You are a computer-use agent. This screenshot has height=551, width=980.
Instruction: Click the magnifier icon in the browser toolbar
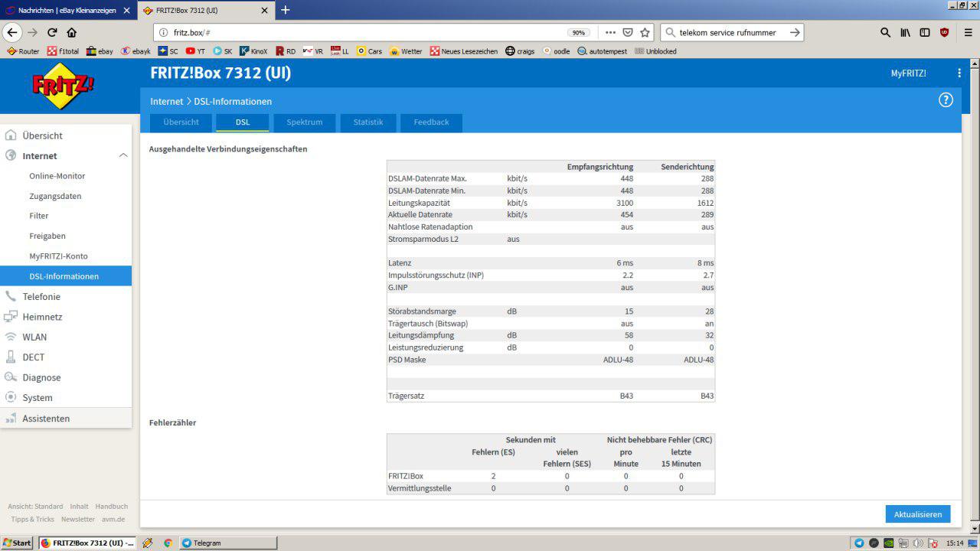coord(885,32)
